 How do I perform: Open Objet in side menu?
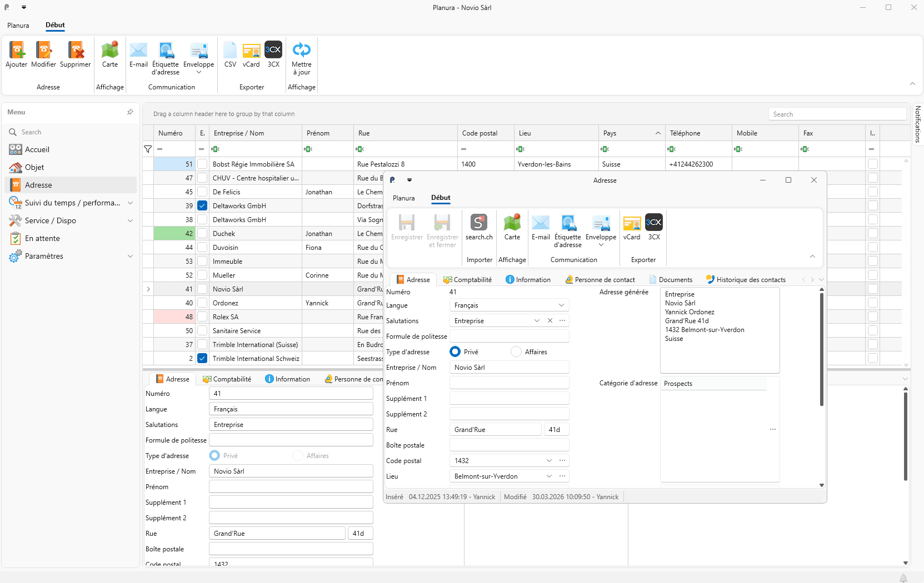(x=71, y=167)
